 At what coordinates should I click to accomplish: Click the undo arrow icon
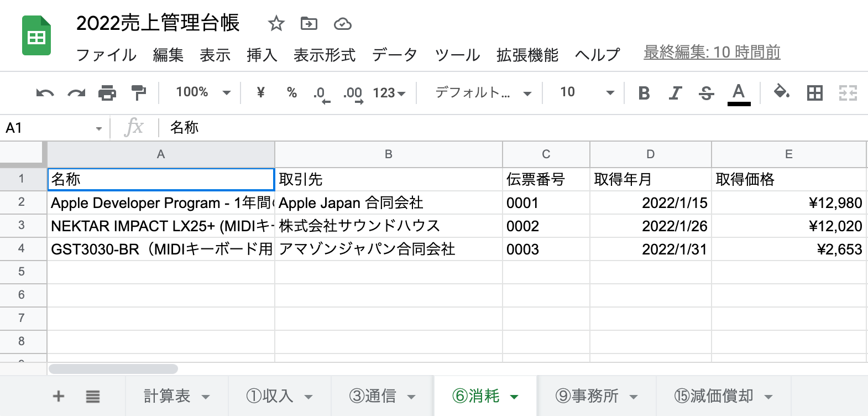45,93
